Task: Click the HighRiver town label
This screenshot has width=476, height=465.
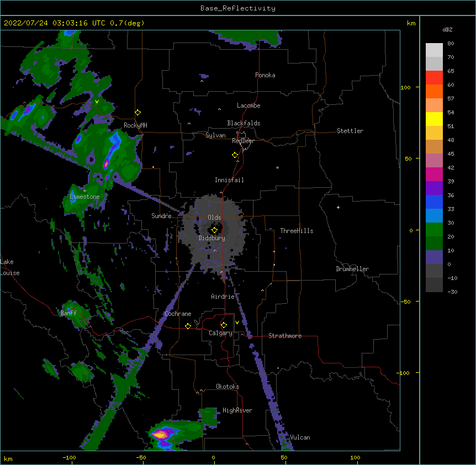Action: pos(237,410)
